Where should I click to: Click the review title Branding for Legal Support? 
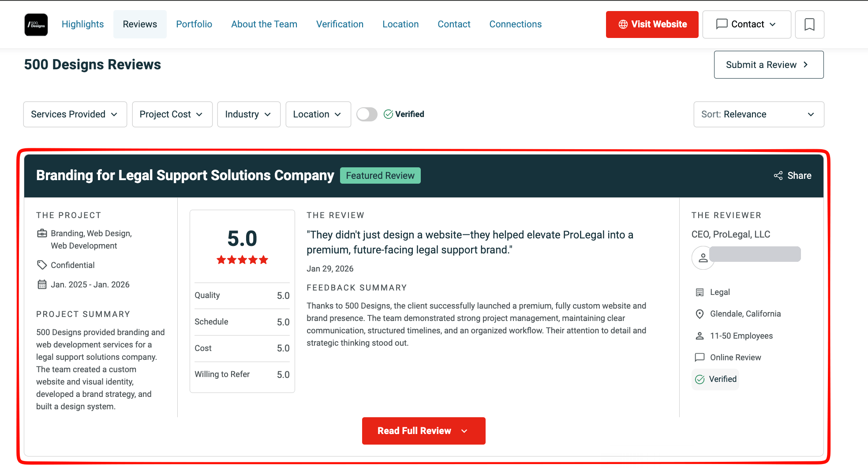185,175
